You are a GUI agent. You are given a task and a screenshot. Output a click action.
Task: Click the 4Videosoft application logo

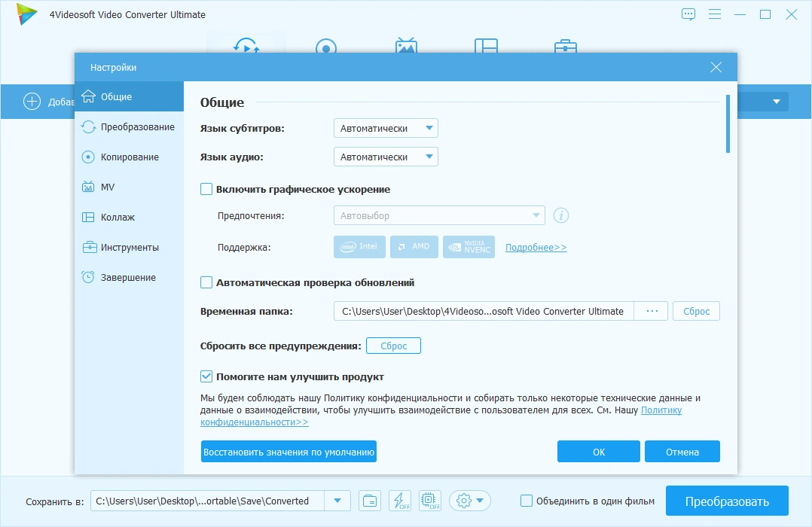27,14
